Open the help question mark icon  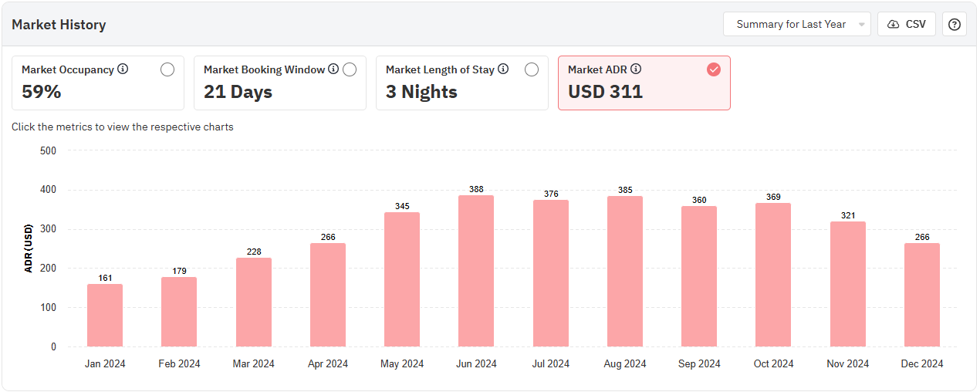pyautogui.click(x=955, y=24)
